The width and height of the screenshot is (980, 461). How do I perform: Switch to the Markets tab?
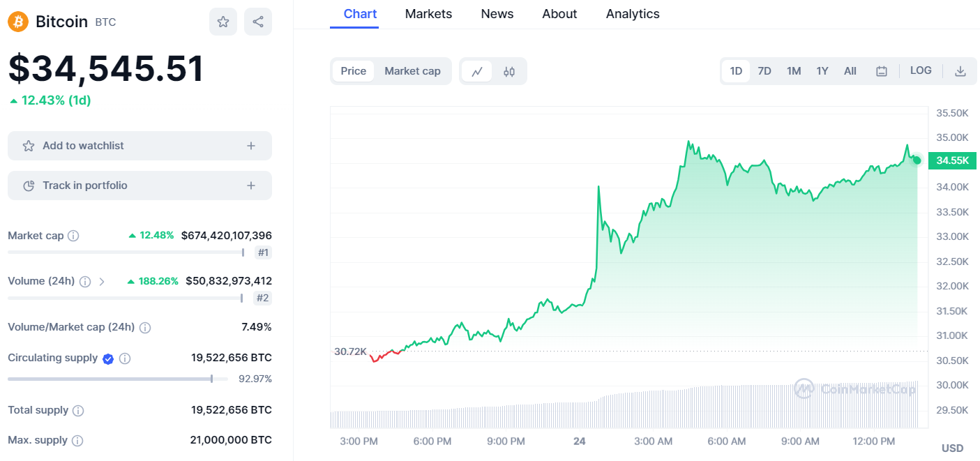coord(428,13)
